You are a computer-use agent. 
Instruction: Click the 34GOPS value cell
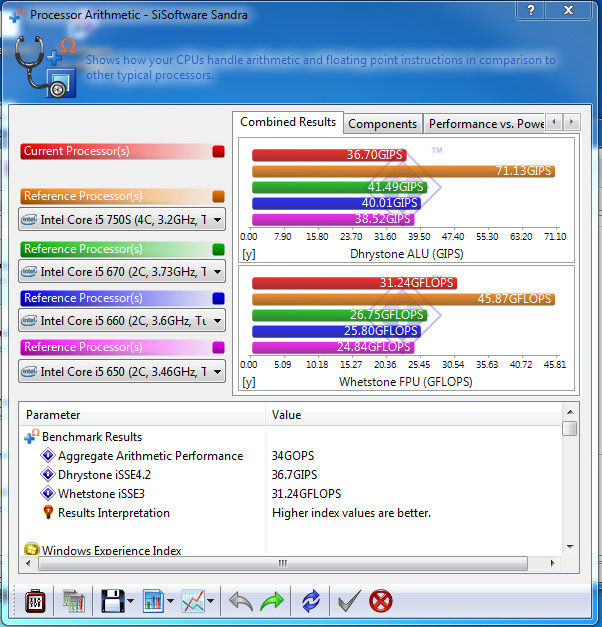pyautogui.click(x=293, y=455)
